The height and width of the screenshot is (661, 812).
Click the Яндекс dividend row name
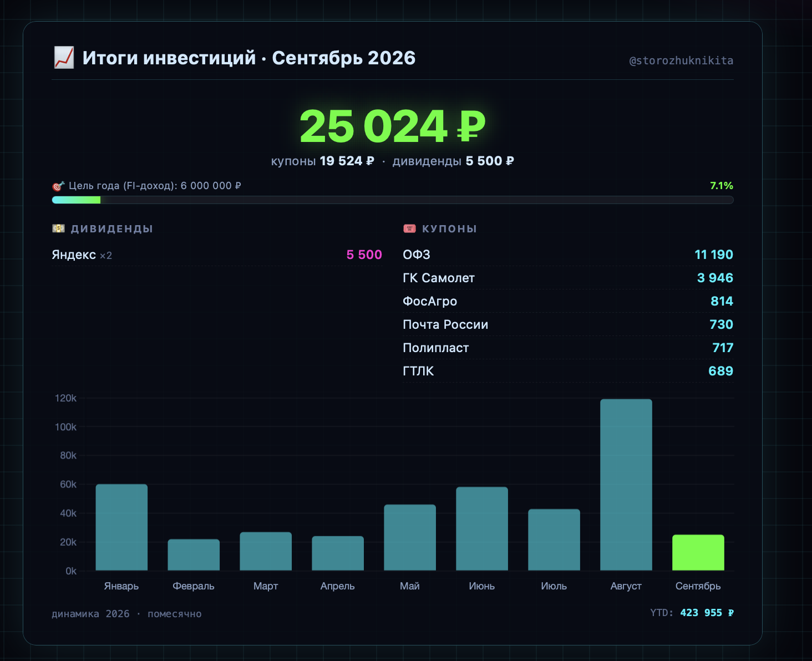(74, 255)
